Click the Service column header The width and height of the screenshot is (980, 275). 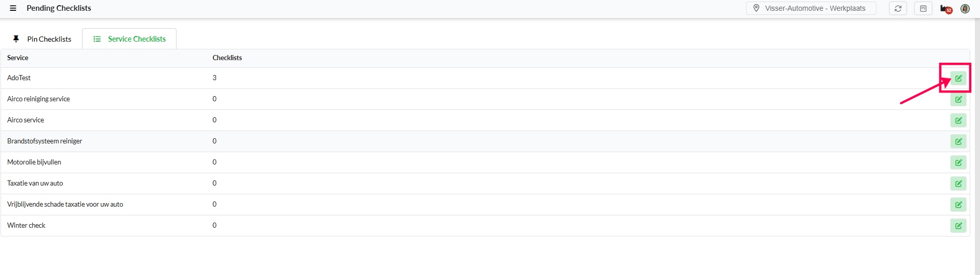coord(18,58)
